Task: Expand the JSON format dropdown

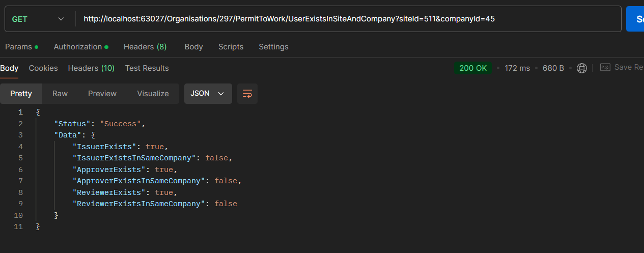Action: [x=208, y=94]
